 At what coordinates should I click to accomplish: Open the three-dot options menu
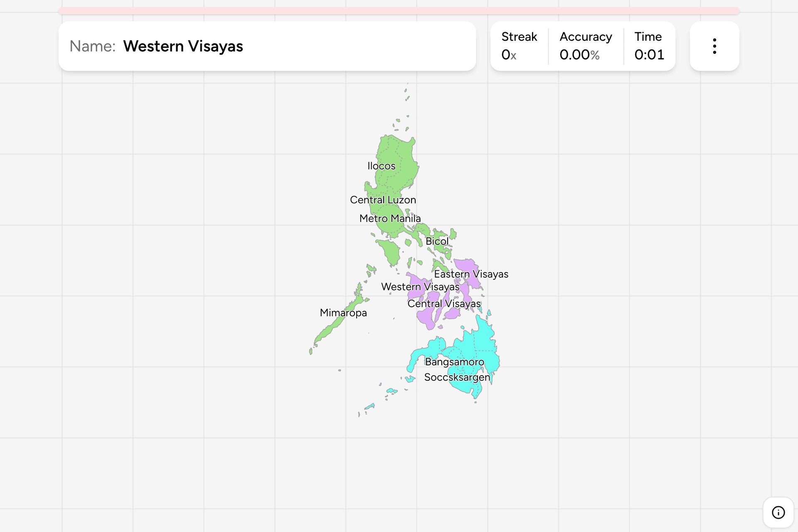coord(714,46)
